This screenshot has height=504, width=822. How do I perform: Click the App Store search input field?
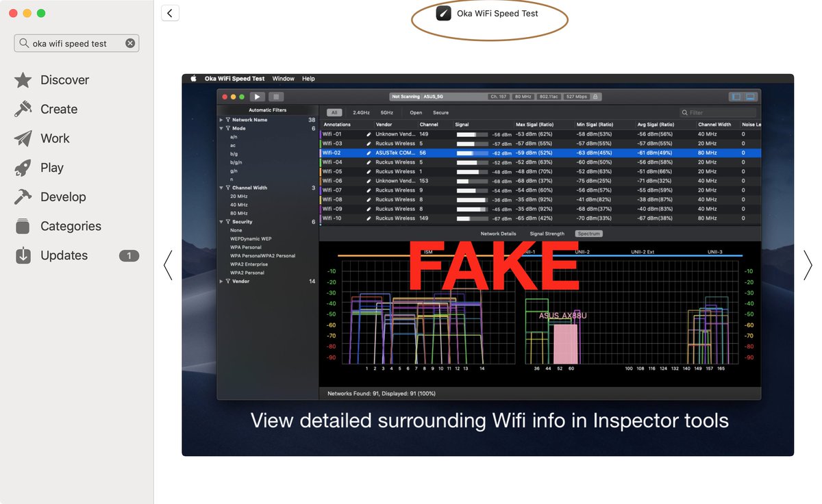coord(77,43)
